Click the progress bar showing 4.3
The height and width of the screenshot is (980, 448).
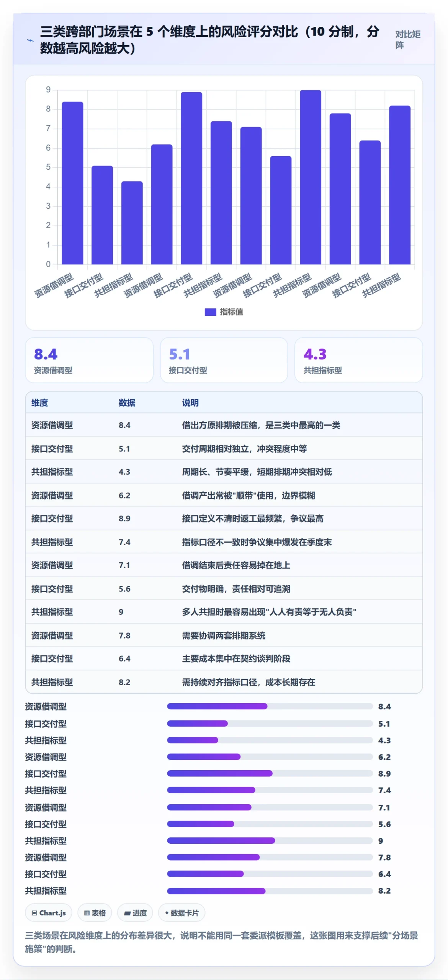point(270,740)
